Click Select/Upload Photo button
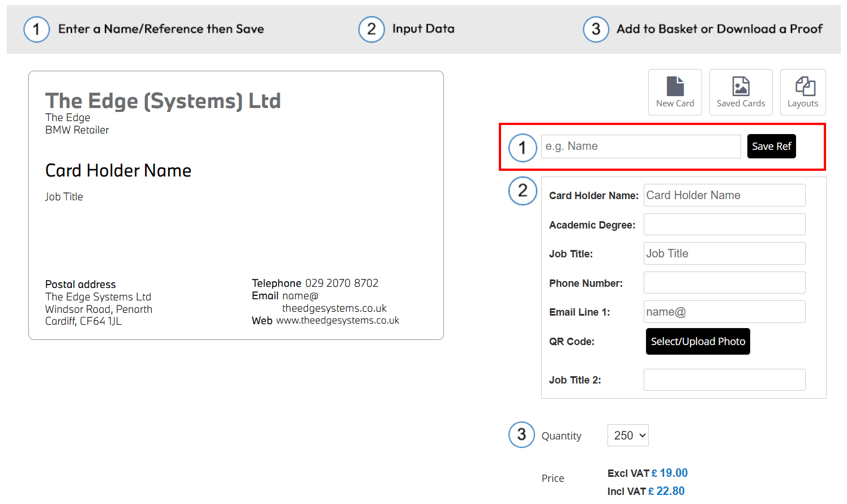 click(698, 342)
